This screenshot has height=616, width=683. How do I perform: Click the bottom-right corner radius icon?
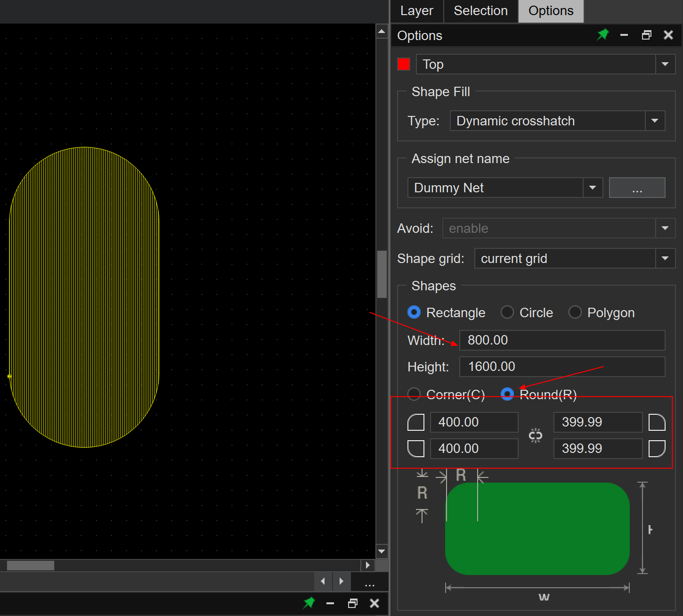click(x=657, y=449)
